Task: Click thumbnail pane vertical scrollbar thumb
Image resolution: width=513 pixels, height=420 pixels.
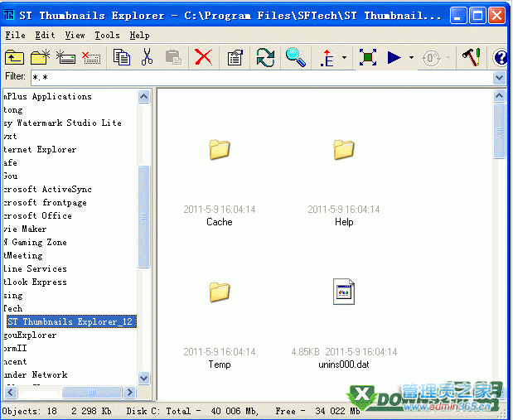Action: point(499,131)
